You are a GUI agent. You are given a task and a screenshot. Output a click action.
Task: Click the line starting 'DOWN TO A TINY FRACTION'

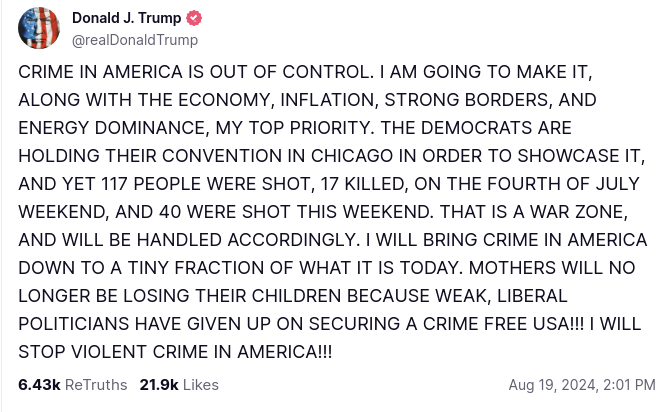327,268
